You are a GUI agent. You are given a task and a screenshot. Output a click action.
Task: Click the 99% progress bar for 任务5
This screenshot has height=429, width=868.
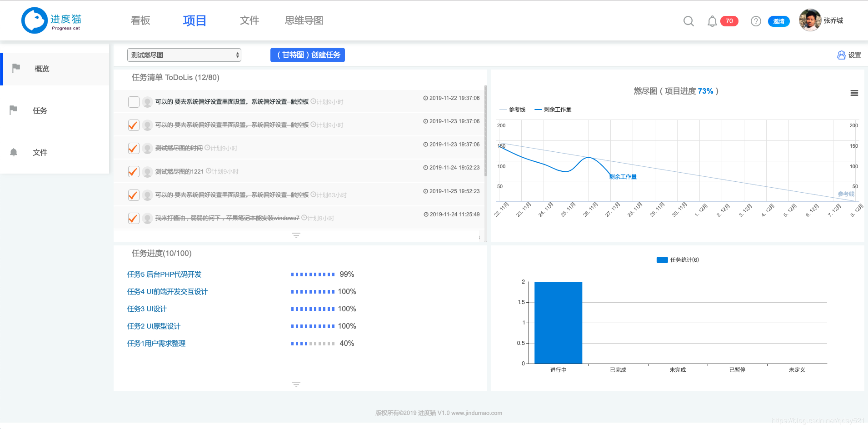click(x=313, y=274)
